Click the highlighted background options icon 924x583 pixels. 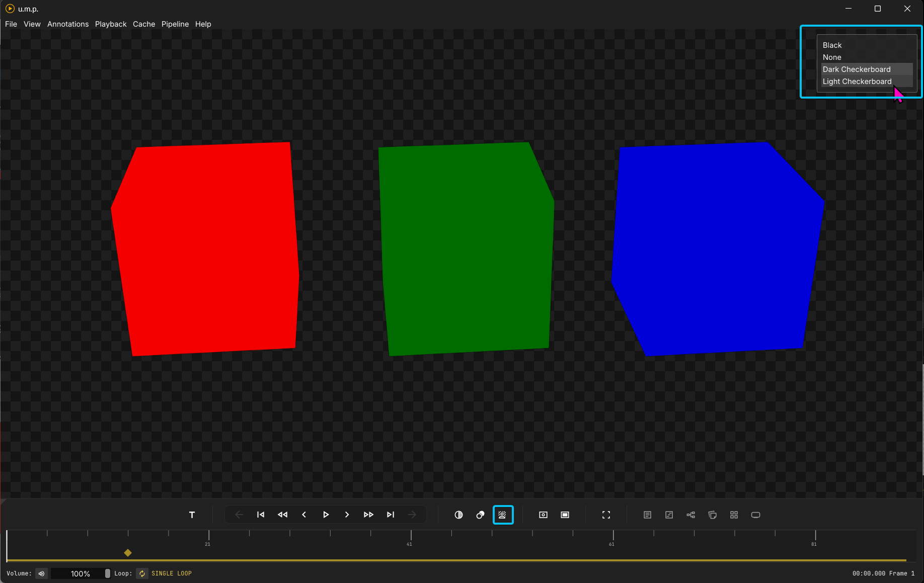(x=503, y=515)
